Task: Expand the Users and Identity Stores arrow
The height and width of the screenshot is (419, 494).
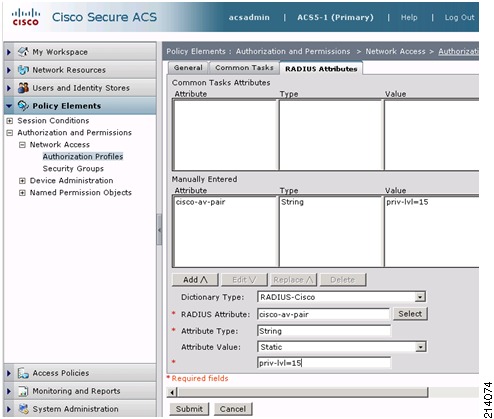Action: (x=9, y=88)
